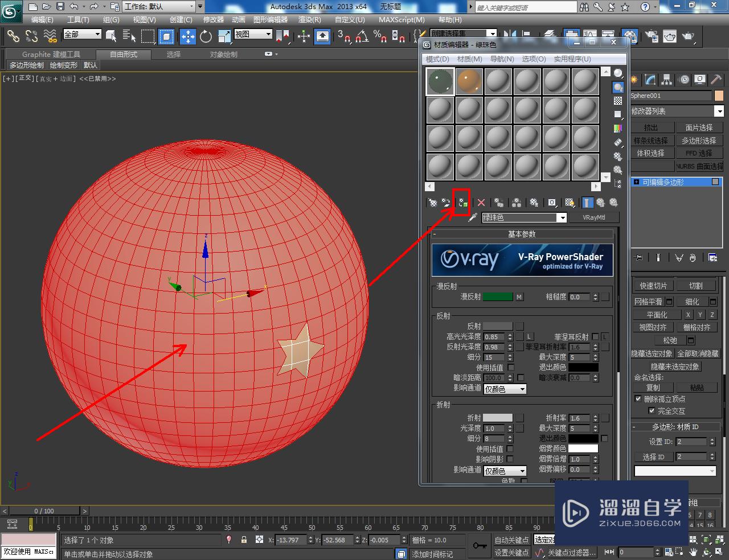729x560 pixels.
Task: Reset material with red X icon
Action: [481, 203]
